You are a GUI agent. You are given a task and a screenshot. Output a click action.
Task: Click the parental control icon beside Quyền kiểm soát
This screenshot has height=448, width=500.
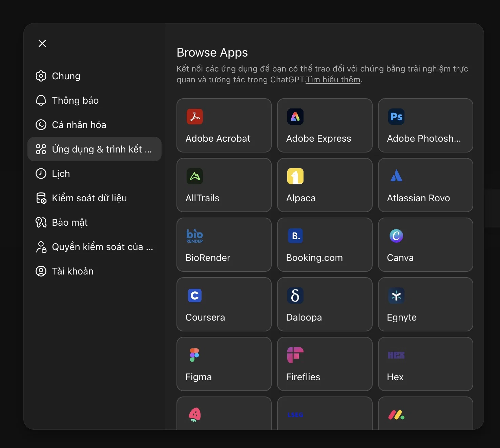tap(41, 247)
